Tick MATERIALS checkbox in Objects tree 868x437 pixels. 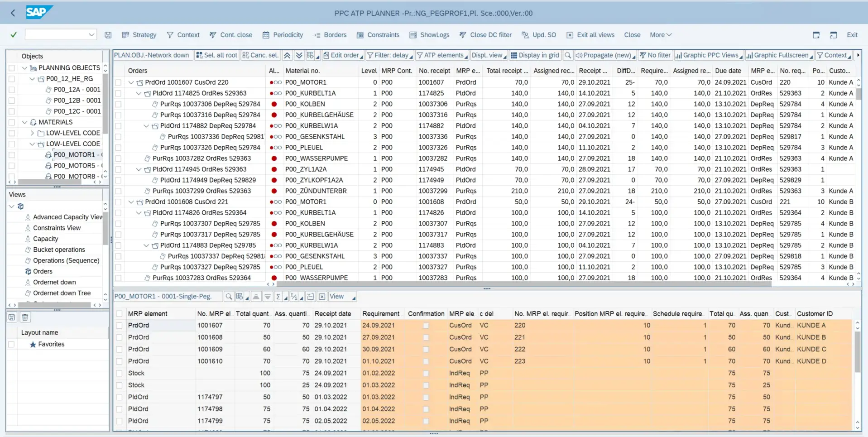coord(12,122)
